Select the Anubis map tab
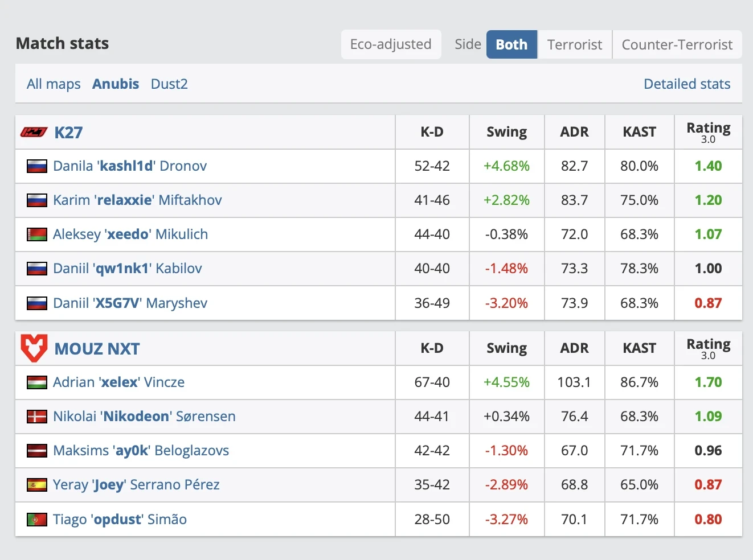The width and height of the screenshot is (753, 560). pos(116,84)
